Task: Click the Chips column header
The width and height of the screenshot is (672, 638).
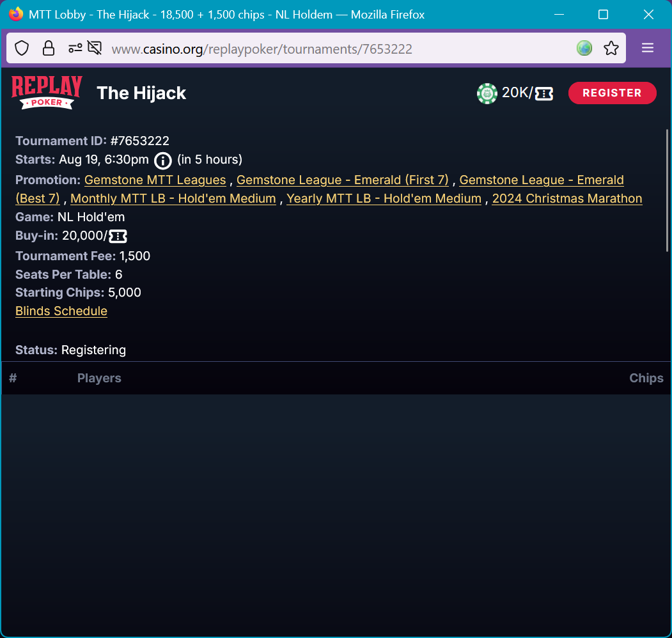Action: click(646, 378)
